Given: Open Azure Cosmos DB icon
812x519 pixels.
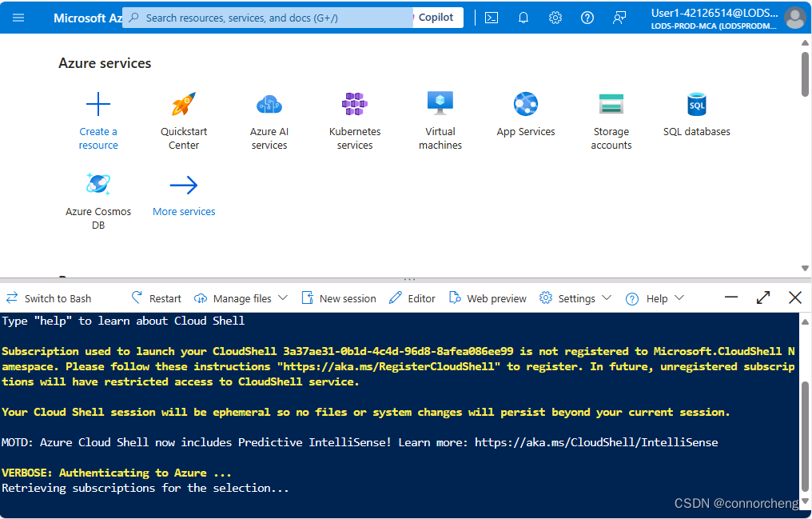Looking at the screenshot, I should pos(98,184).
